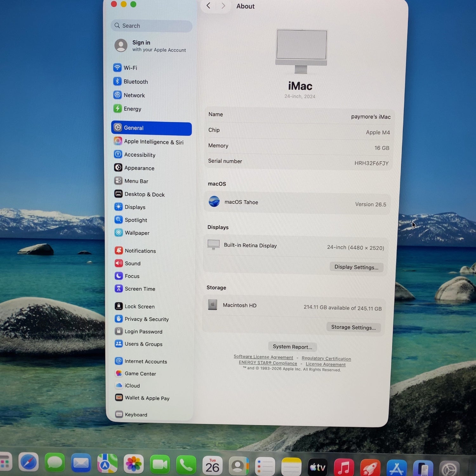The image size is (476, 476).
Task: Click the iMac image at the top
Action: click(301, 51)
